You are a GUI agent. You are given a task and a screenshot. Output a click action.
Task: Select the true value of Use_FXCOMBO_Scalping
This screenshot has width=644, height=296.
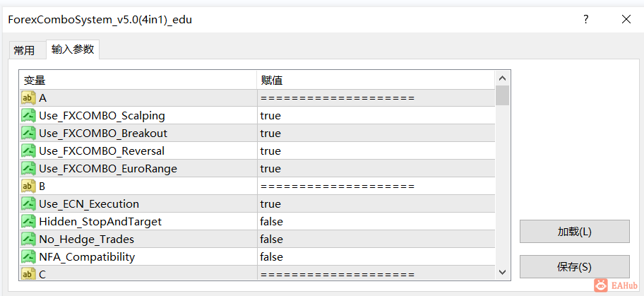(270, 116)
